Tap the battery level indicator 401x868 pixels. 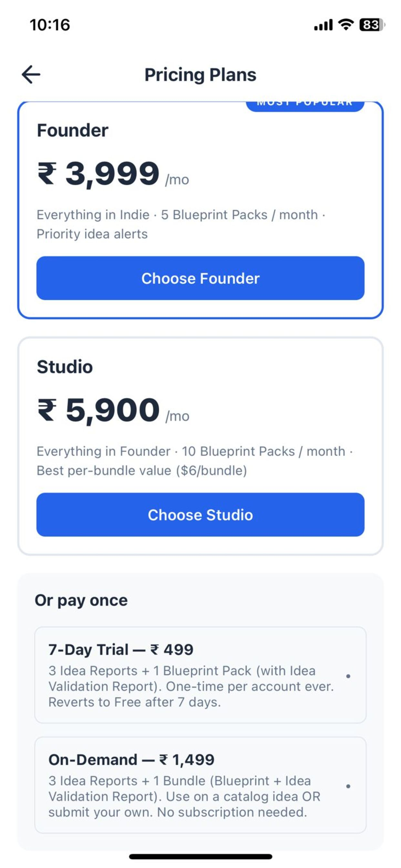(x=372, y=25)
